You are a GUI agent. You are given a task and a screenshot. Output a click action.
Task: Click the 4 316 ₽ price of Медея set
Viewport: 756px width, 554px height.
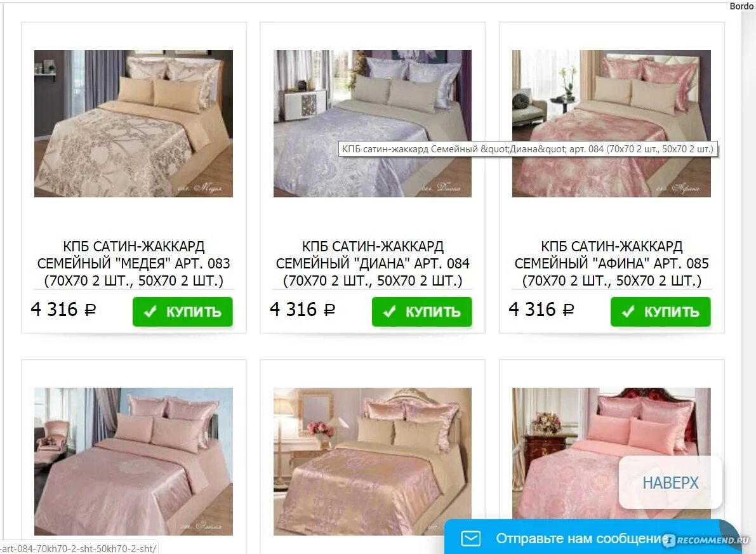click(63, 310)
